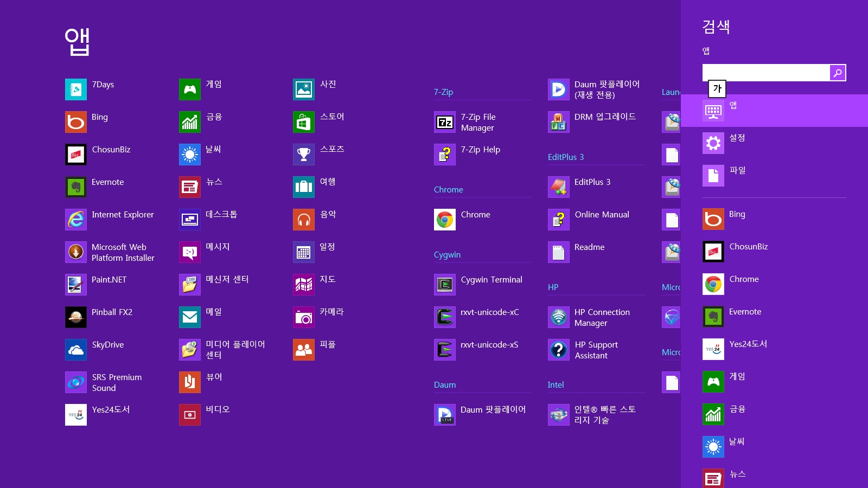
Task: Select 앱 search category
Action: coord(774,111)
